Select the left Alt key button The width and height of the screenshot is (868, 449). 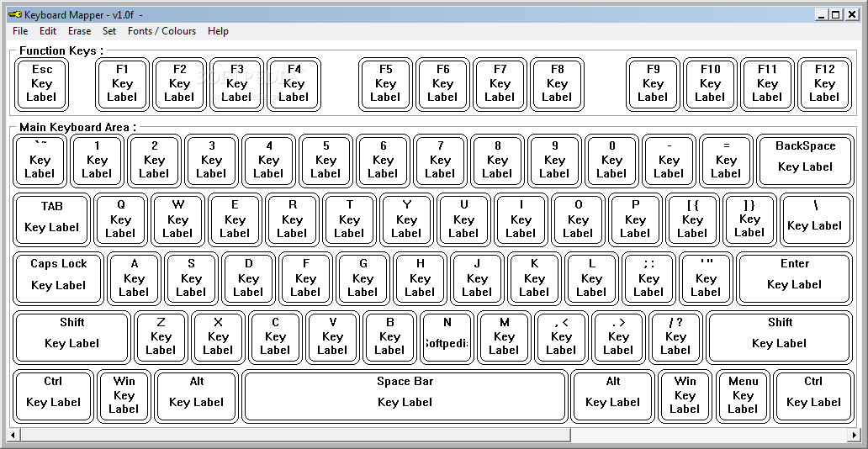(197, 396)
